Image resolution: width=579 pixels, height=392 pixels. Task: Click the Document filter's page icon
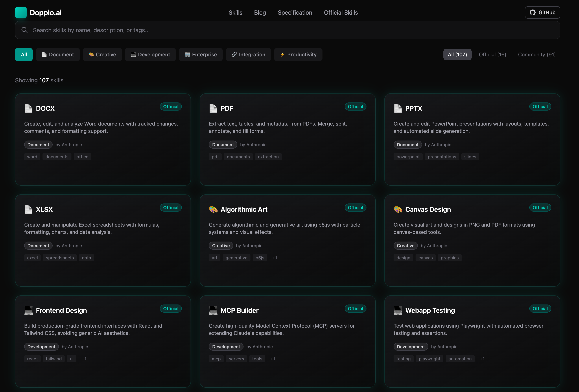(44, 54)
